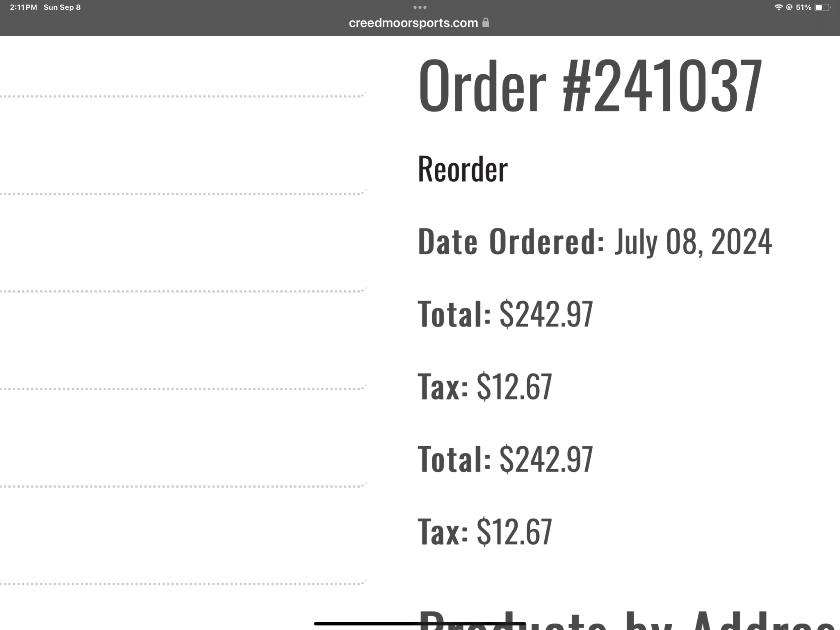Click the second Tax: $12.67 line
Viewport: 840px width, 630px height.
click(485, 532)
